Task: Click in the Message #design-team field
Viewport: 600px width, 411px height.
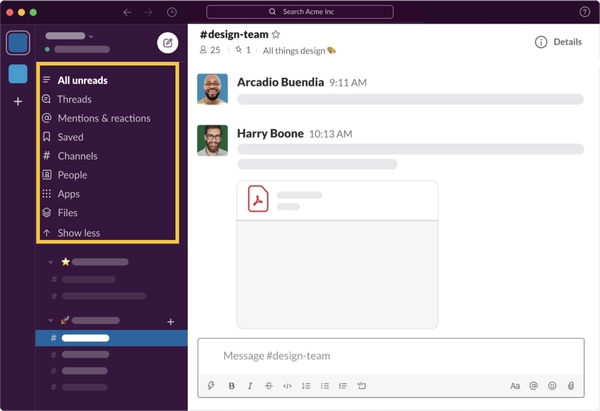Action: click(391, 356)
